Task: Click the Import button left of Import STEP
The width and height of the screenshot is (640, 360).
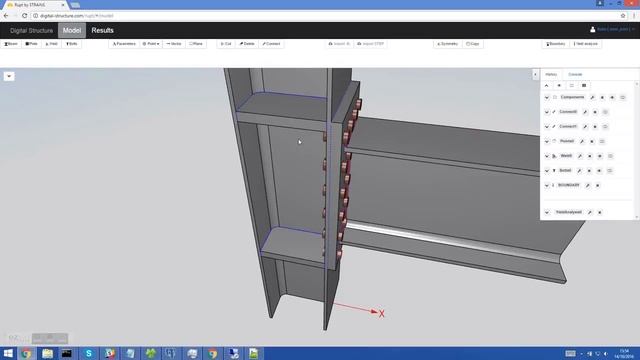Action: 340,44
